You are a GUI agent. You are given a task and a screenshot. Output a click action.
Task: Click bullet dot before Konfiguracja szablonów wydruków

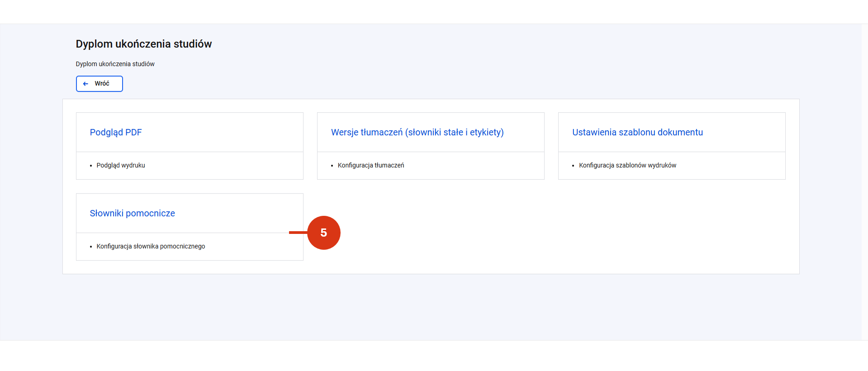573,166
